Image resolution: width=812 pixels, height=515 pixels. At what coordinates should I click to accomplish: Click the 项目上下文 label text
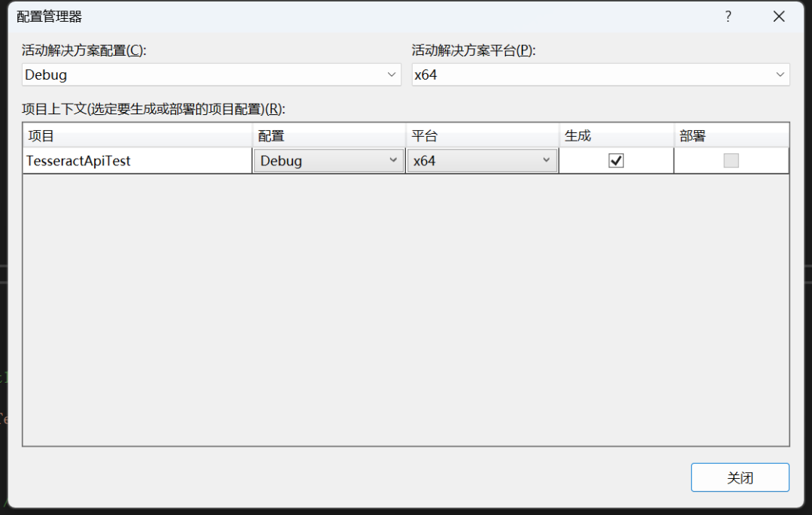153,109
